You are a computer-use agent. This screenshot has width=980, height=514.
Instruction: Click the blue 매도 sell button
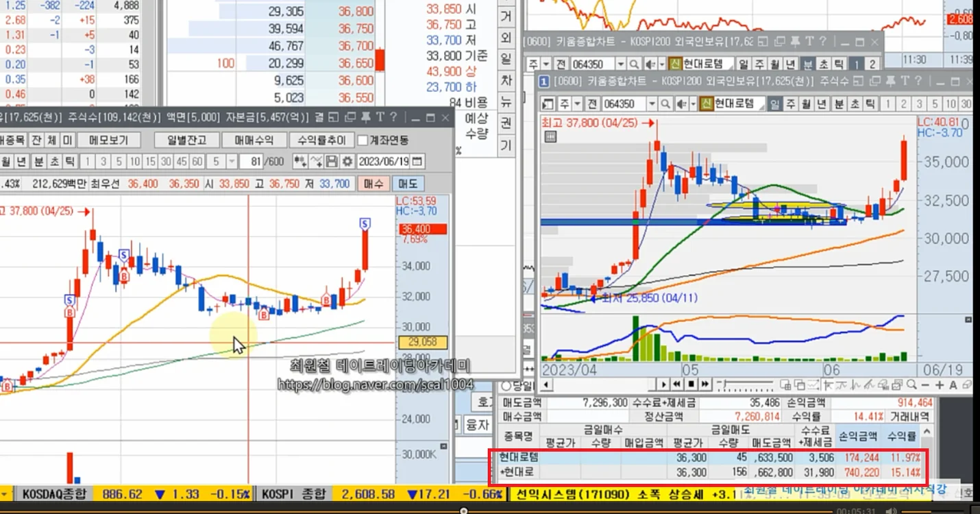(408, 184)
